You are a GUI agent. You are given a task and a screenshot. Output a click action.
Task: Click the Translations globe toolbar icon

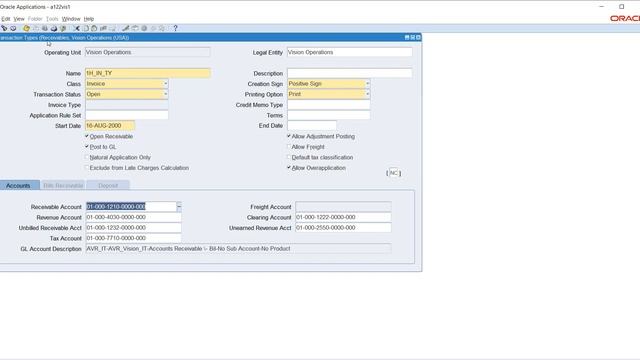point(144,28)
